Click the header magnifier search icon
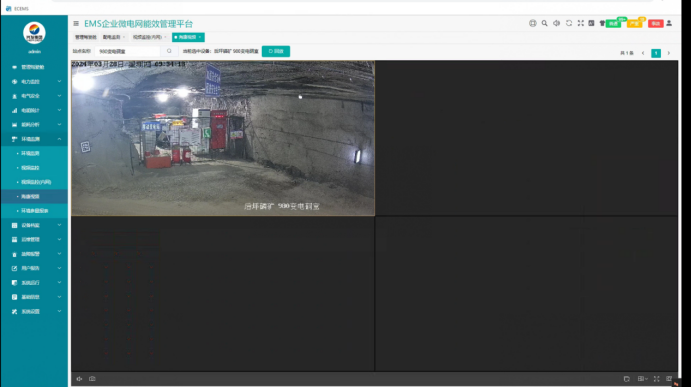691x387 pixels. (545, 23)
